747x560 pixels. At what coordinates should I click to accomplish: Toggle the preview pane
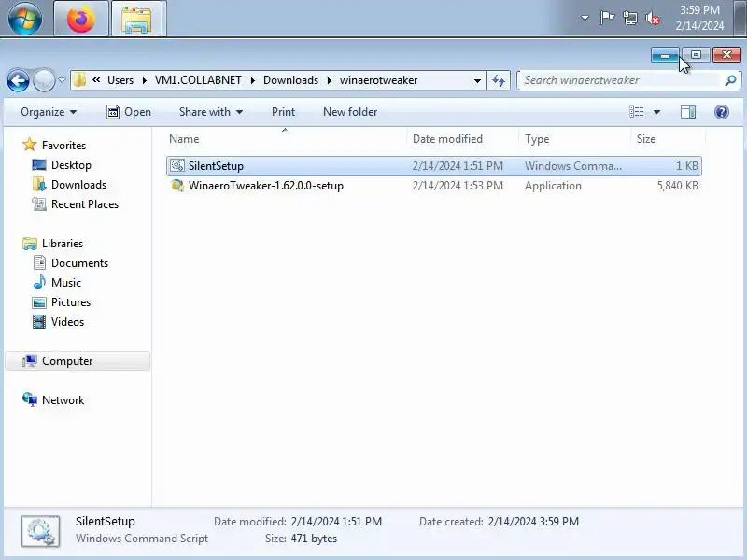[x=688, y=112]
